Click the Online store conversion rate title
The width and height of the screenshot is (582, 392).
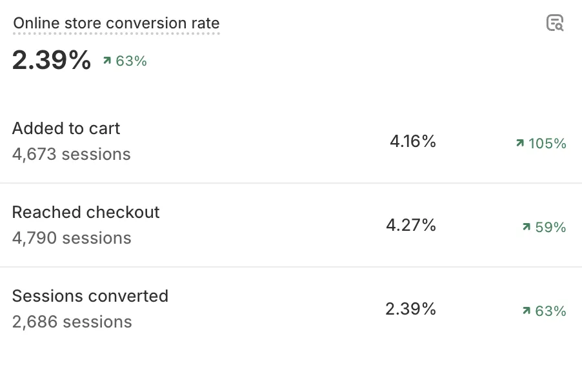pos(116,23)
